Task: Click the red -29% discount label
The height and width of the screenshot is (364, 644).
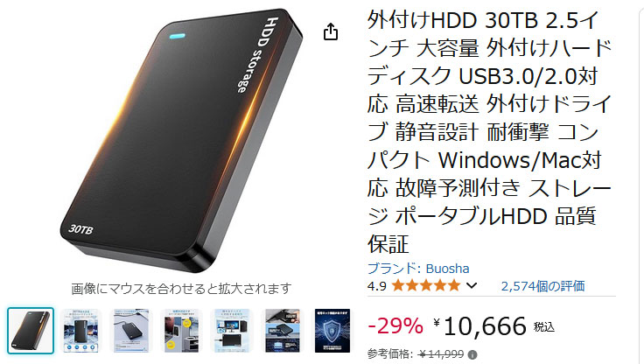Action: coord(395,326)
